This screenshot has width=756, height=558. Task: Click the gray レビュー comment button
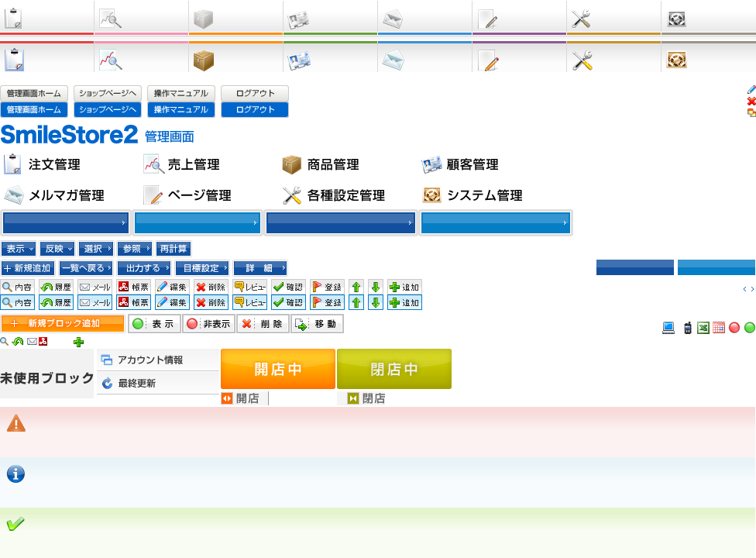pos(249,287)
